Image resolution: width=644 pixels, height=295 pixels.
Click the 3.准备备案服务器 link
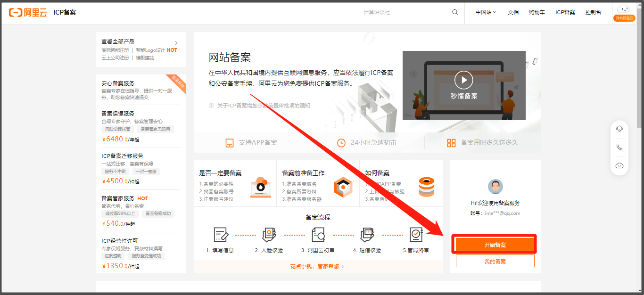click(302, 199)
